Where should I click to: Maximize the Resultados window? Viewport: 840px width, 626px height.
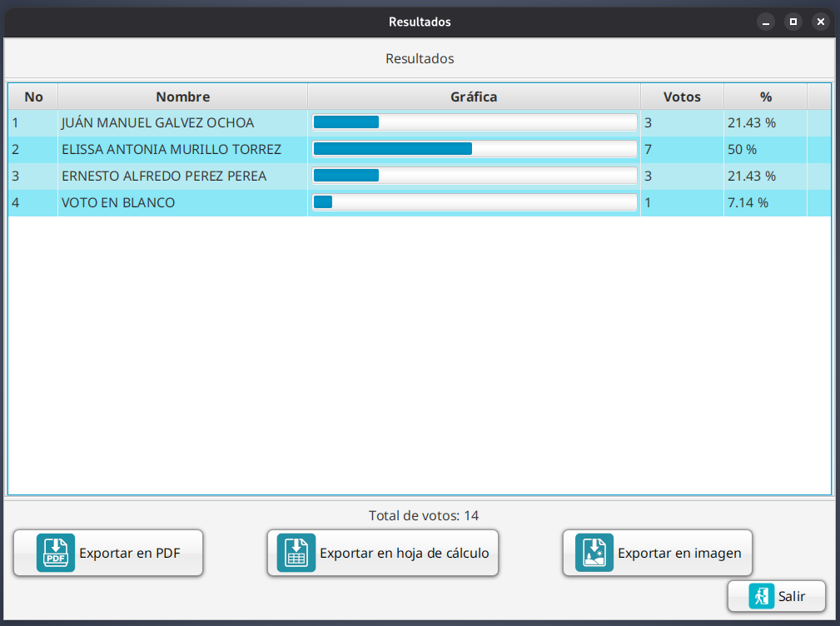click(x=793, y=22)
